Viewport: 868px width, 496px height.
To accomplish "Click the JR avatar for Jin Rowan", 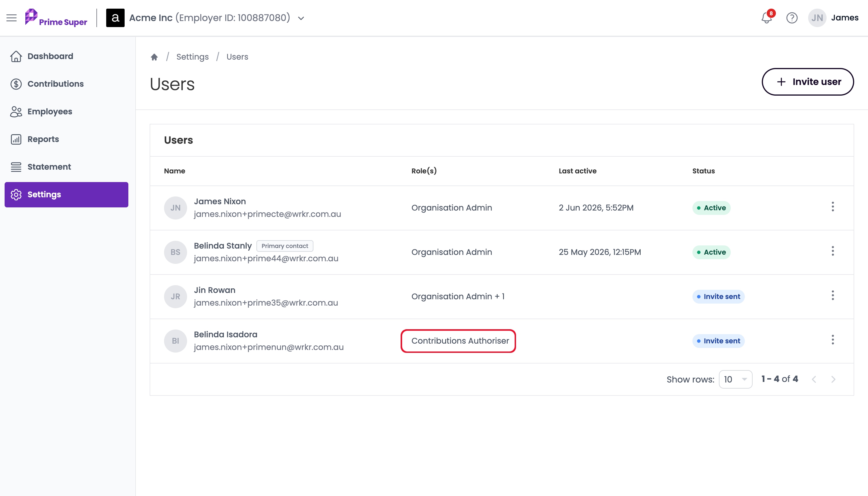I will [175, 296].
